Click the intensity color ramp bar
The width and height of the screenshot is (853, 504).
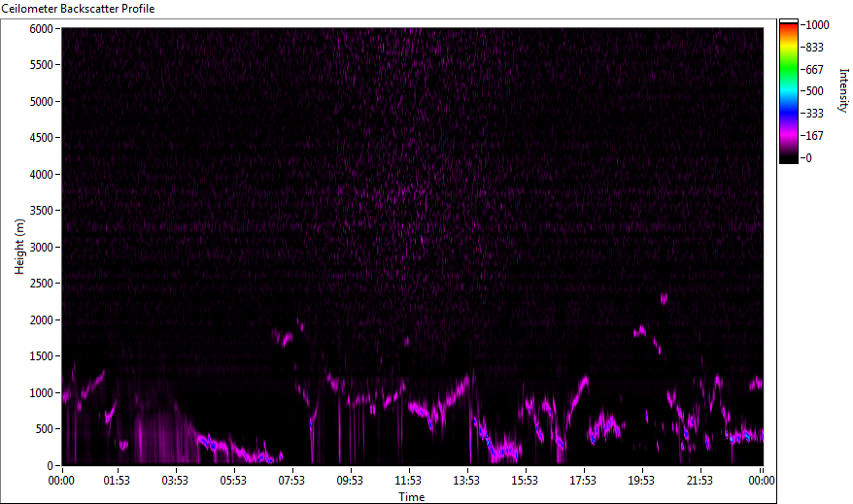788,91
